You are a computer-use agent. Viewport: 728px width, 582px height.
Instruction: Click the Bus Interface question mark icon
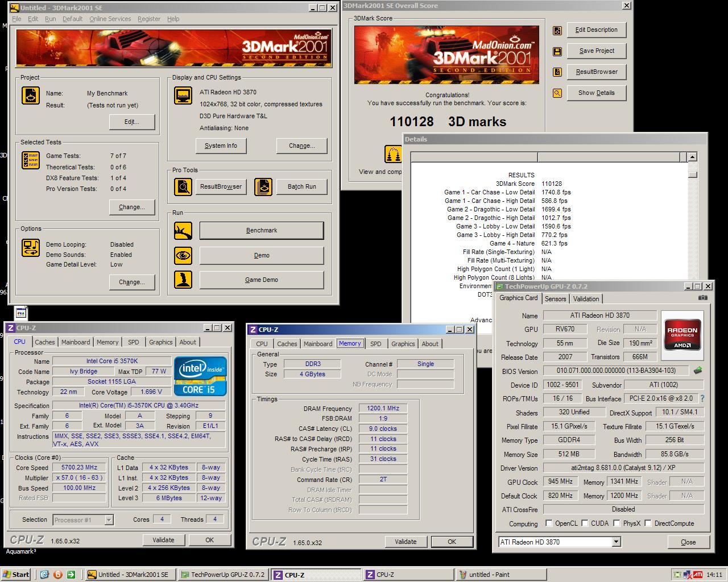click(702, 398)
